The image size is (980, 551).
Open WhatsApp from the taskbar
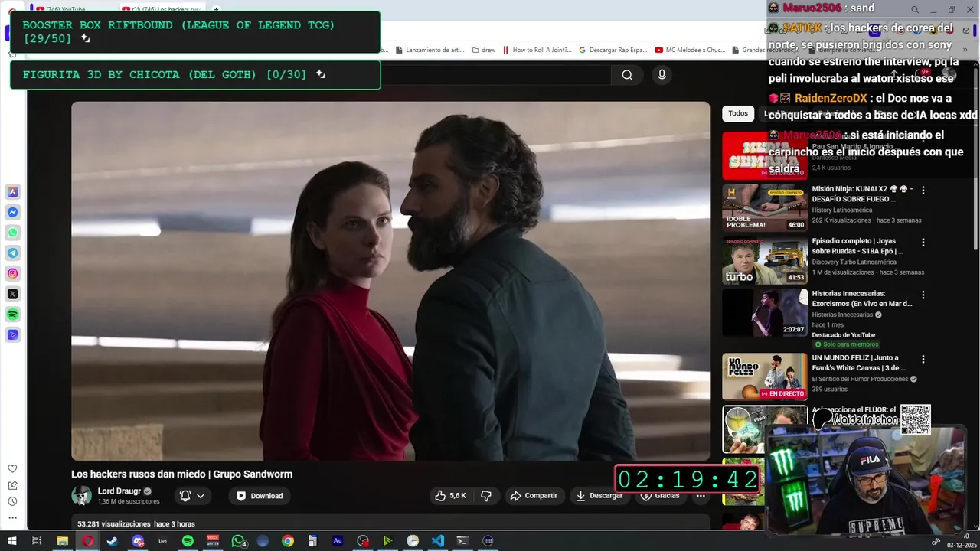point(238,541)
